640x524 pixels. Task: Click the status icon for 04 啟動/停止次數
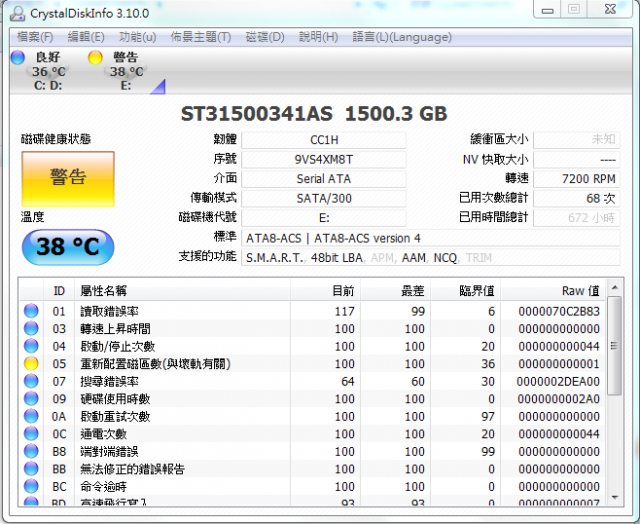31,346
